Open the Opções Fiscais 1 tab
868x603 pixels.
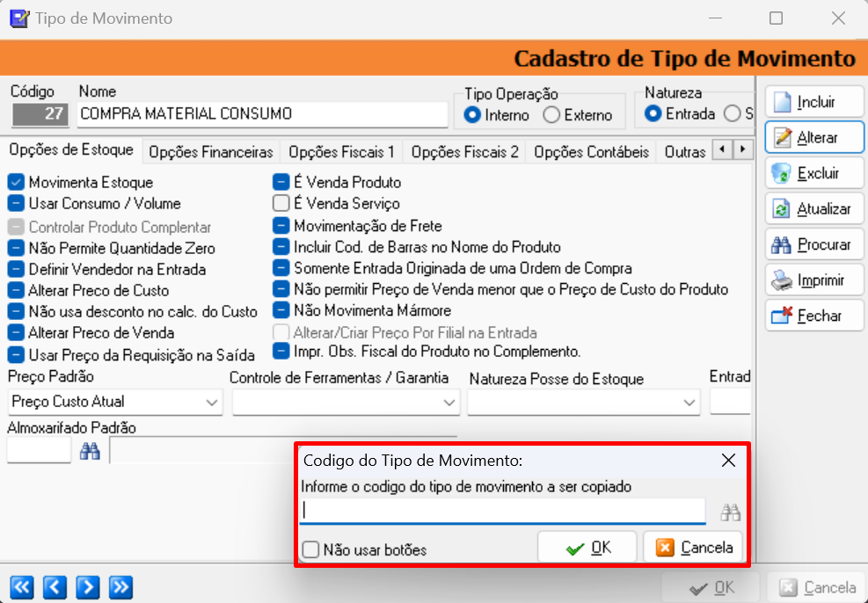pos(341,152)
